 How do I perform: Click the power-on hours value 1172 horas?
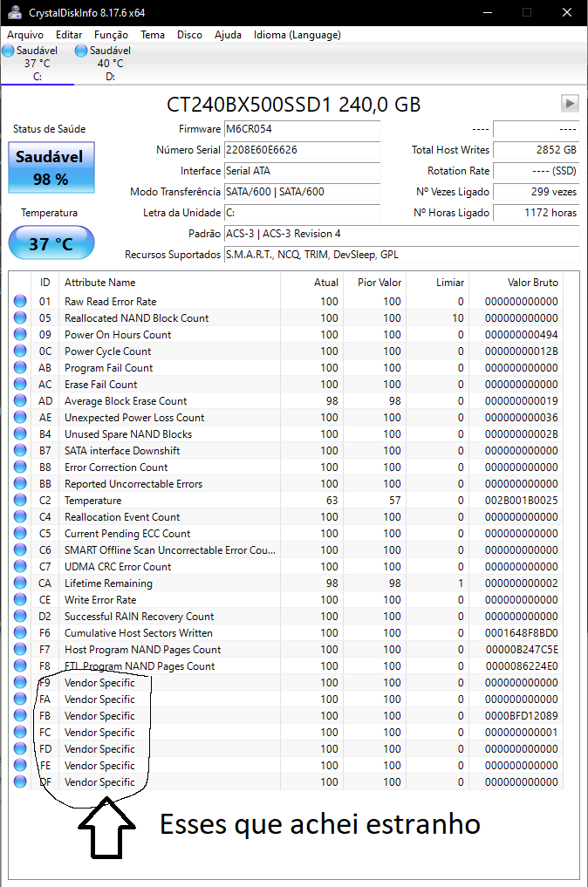click(536, 213)
